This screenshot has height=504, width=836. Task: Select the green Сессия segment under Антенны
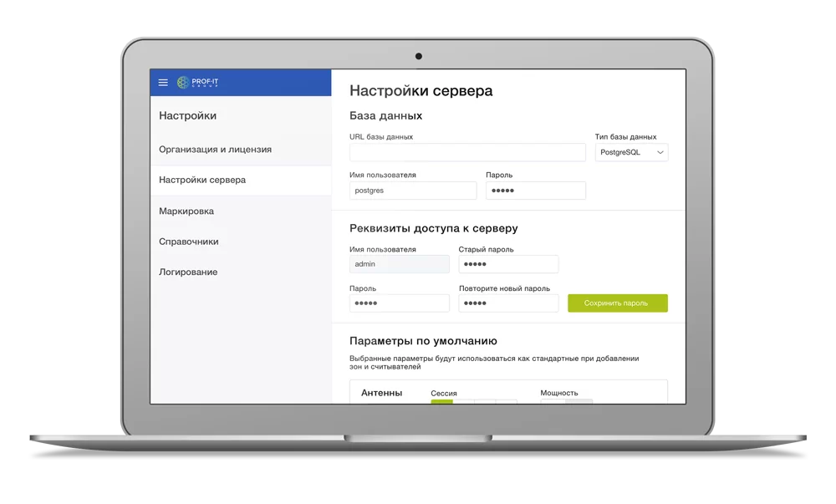pyautogui.click(x=443, y=402)
